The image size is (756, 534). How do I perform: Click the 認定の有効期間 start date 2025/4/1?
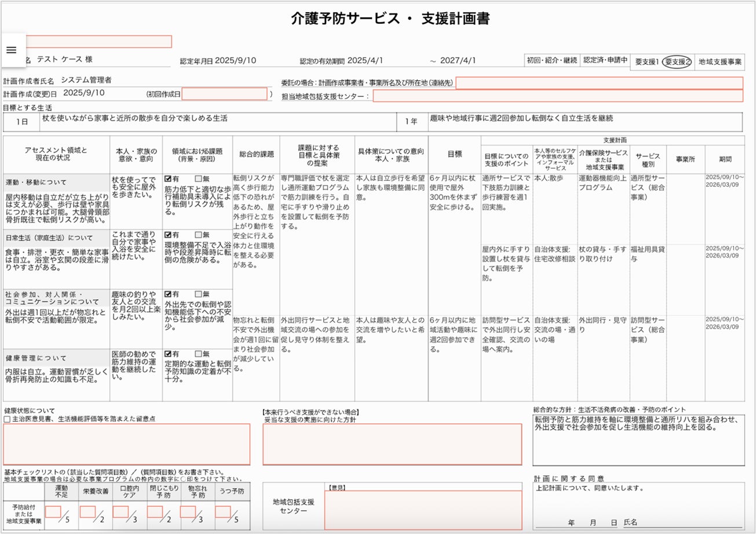[x=365, y=60]
